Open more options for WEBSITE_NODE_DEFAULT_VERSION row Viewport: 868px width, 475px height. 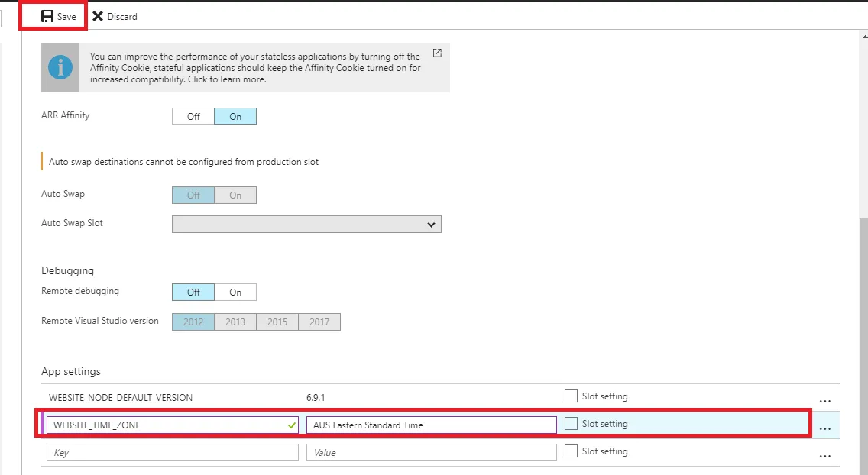click(824, 401)
